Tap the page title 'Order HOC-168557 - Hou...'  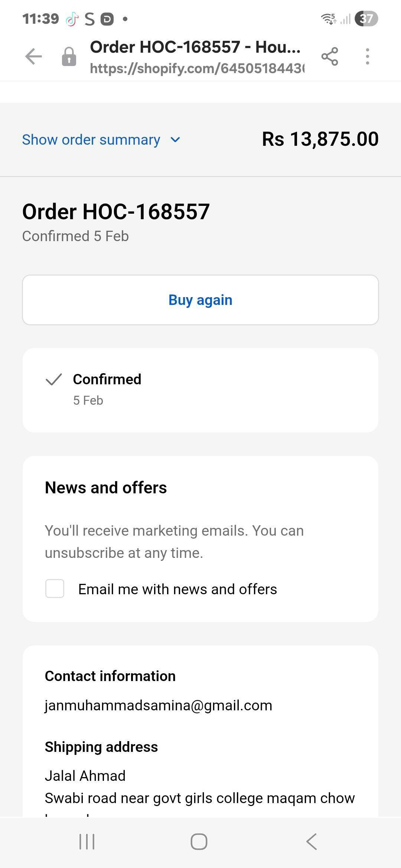(195, 47)
